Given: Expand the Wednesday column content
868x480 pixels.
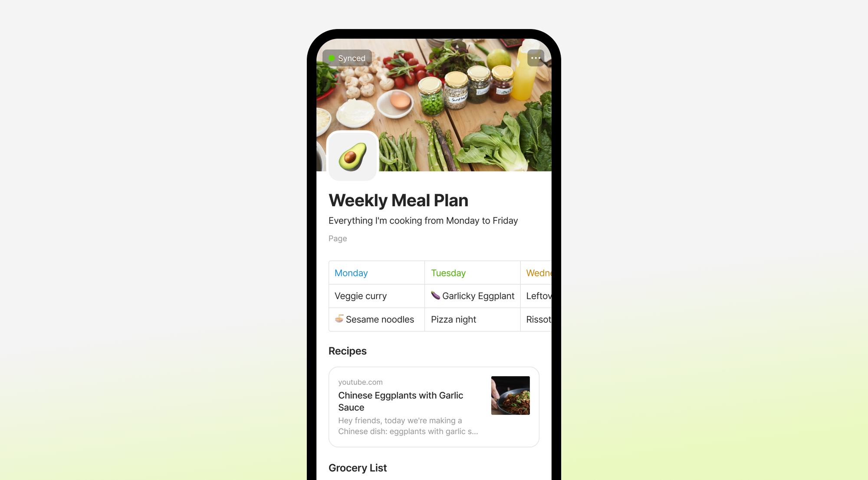Looking at the screenshot, I should [538, 272].
